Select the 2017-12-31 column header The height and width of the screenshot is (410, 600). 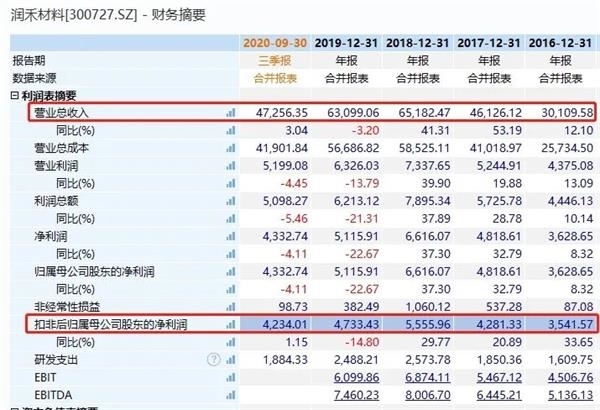[489, 43]
